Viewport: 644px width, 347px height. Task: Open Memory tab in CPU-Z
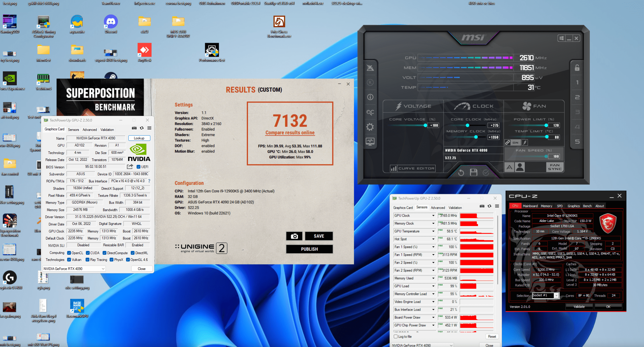point(546,206)
